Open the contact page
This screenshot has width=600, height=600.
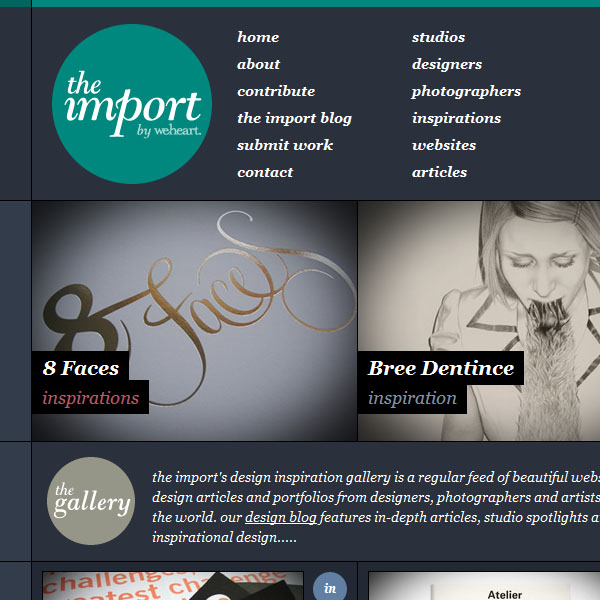pos(265,172)
